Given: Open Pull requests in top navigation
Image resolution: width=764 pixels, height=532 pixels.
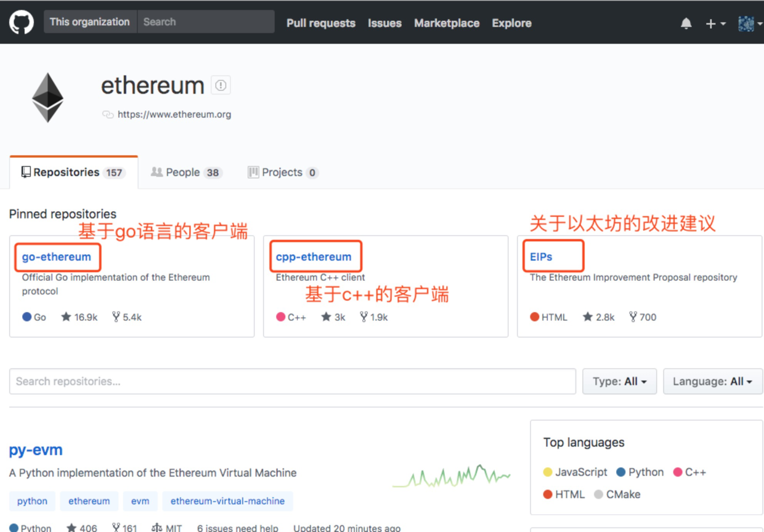Looking at the screenshot, I should click(321, 23).
